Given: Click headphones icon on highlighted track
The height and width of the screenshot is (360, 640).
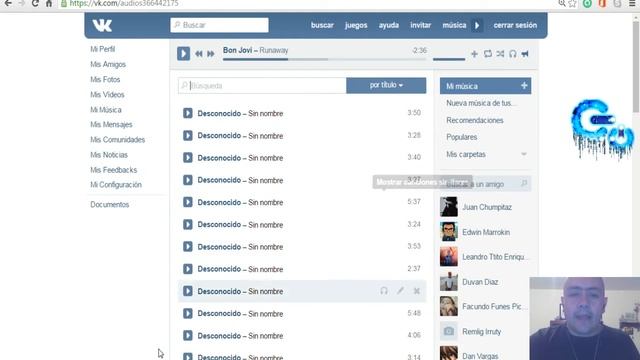Looking at the screenshot, I should point(384,291).
